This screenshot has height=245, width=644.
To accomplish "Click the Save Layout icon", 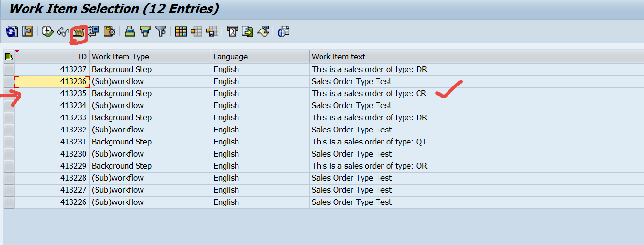I will click(211, 32).
